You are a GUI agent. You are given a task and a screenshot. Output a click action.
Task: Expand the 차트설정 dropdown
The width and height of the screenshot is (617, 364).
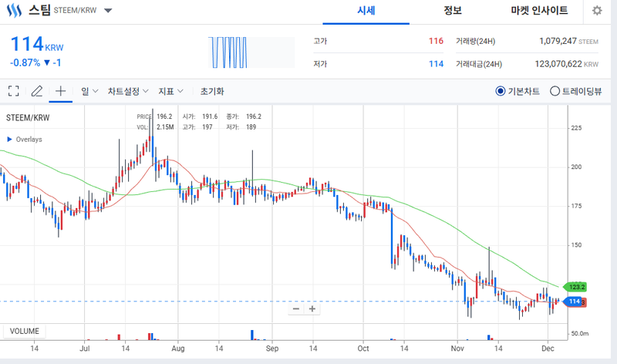(128, 91)
